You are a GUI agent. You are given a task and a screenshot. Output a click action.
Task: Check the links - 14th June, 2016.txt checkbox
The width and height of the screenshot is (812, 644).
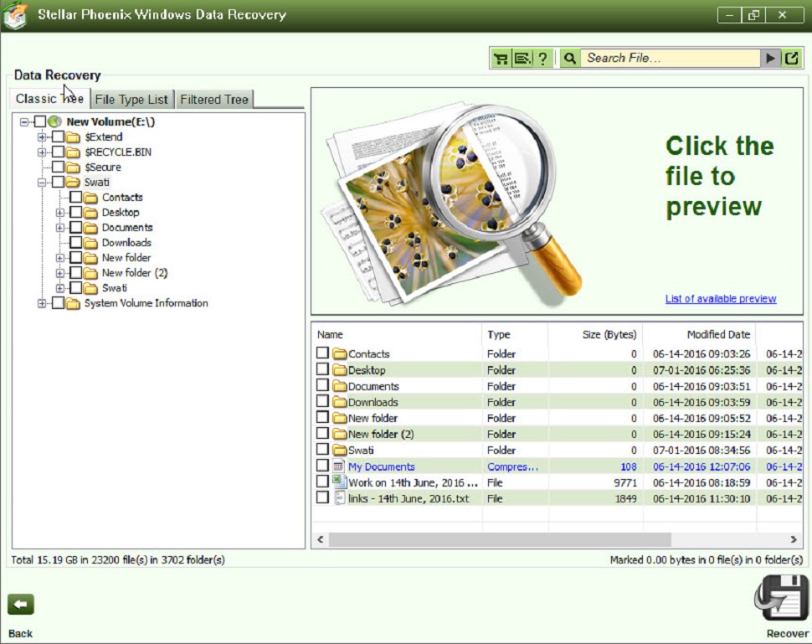tap(322, 497)
